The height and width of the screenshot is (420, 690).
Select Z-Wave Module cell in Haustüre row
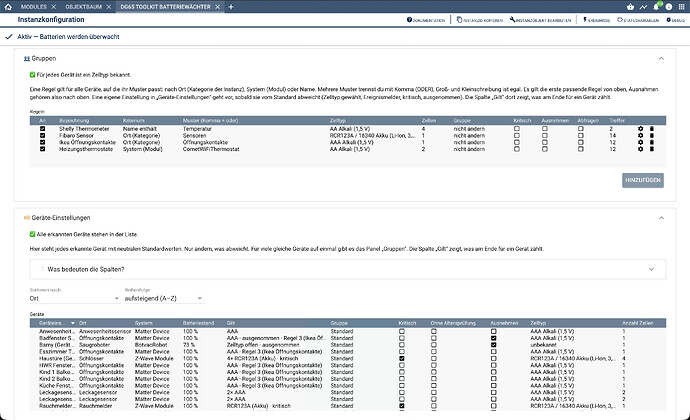pyautogui.click(x=154, y=358)
